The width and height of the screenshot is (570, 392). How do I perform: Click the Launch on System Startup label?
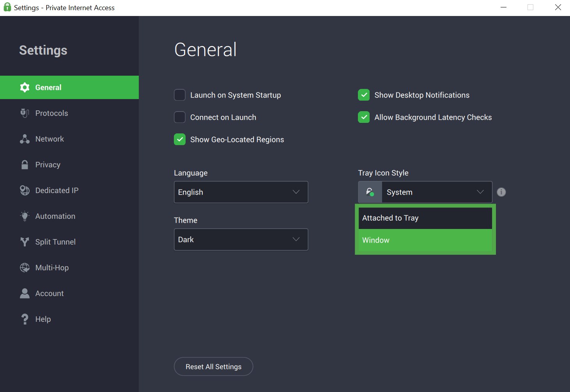(235, 95)
